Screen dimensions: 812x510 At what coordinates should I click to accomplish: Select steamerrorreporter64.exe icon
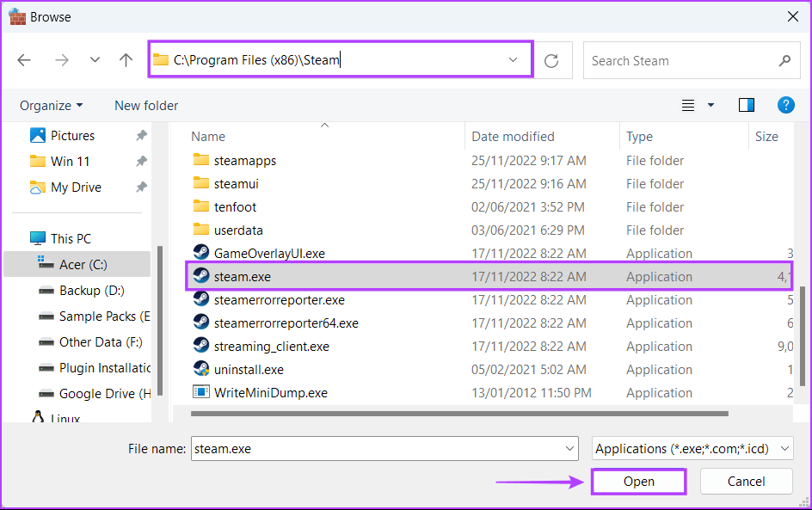coord(201,323)
